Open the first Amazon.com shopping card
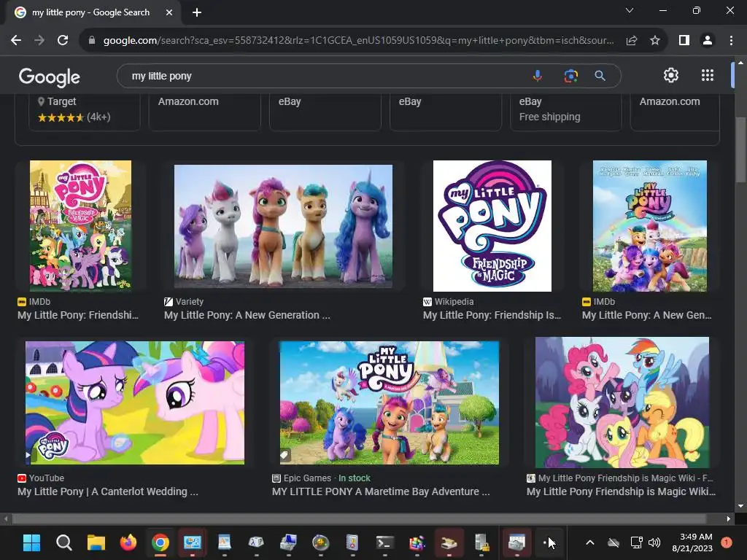Viewport: 747px width, 560px height. point(205,112)
